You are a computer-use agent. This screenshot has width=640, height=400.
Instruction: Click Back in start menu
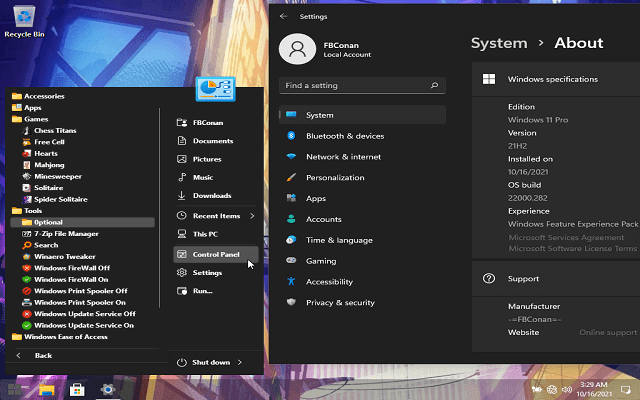pyautogui.click(x=34, y=356)
